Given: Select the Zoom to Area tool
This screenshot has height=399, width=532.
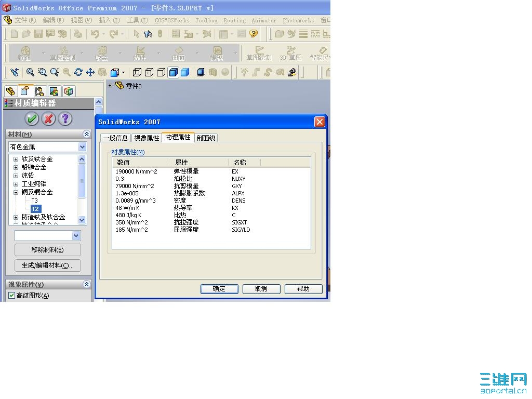Looking at the screenshot, I should [43, 72].
